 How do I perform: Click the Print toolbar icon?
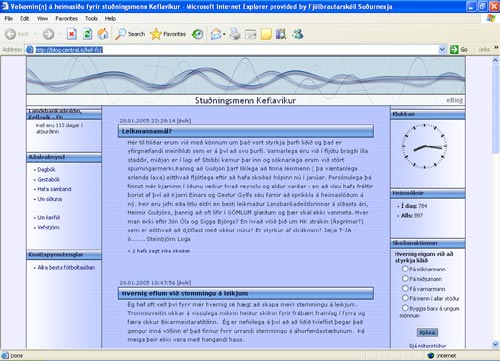(x=235, y=34)
